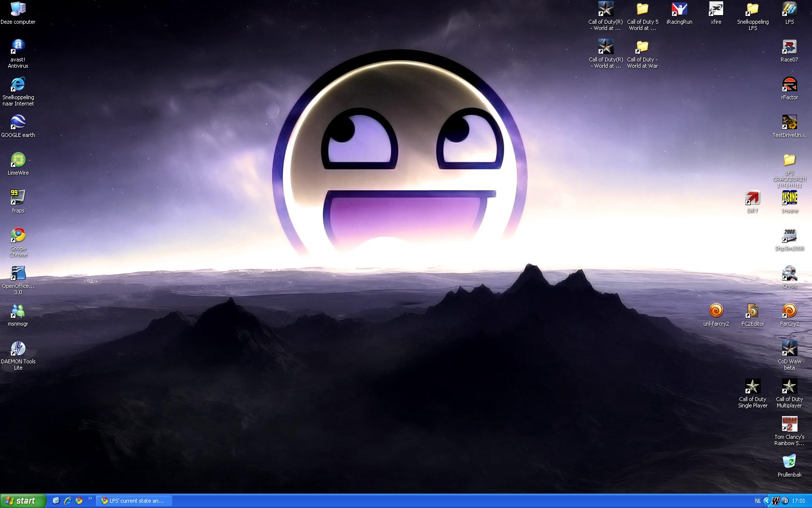
Task: Select the Call of Duty - World at War folder
Action: tap(642, 54)
